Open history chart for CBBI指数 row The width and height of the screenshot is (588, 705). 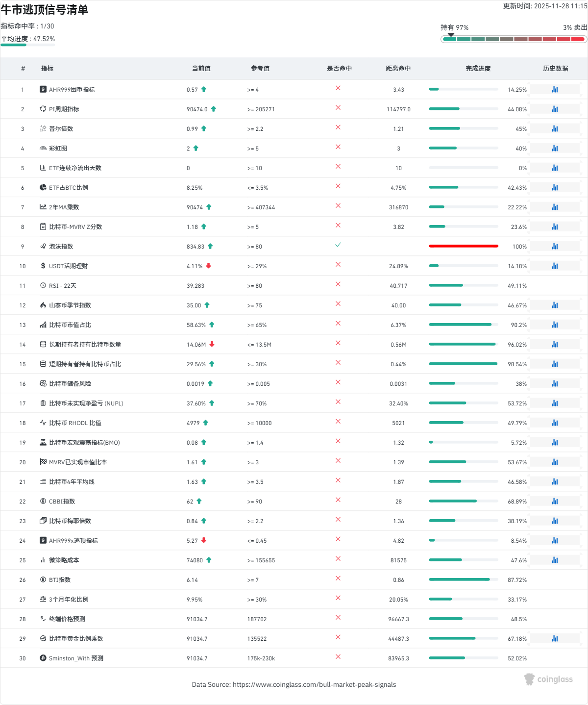pos(555,501)
